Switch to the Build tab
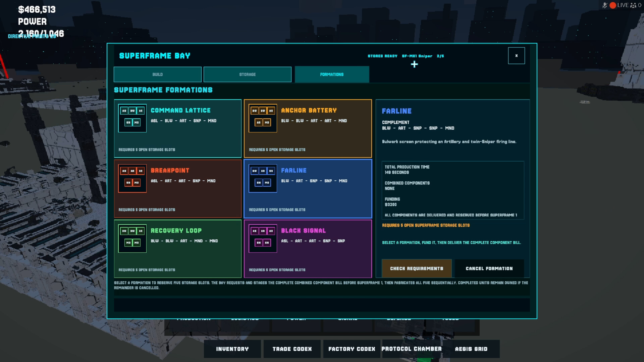The width and height of the screenshot is (644, 362). point(158,74)
